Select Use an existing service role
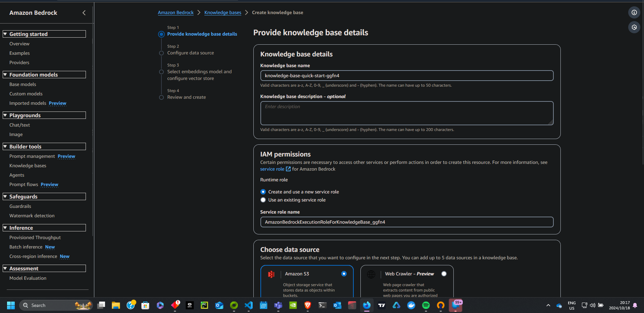 pos(263,200)
